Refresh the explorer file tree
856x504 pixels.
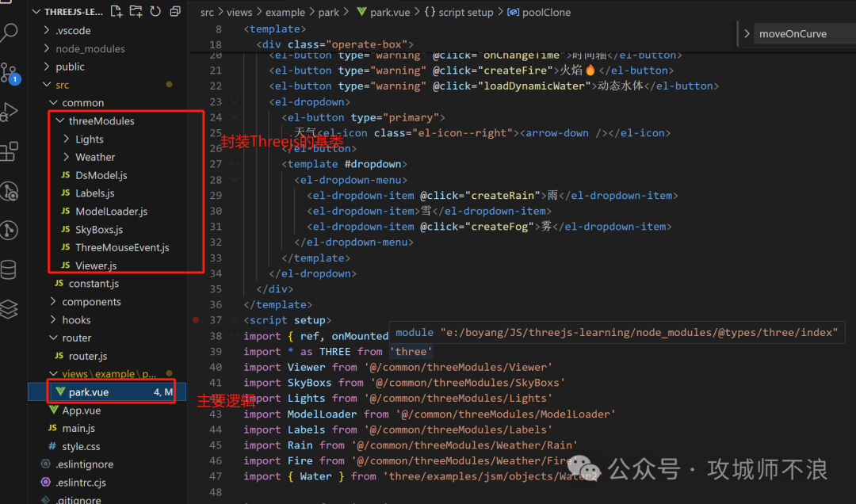point(155,11)
